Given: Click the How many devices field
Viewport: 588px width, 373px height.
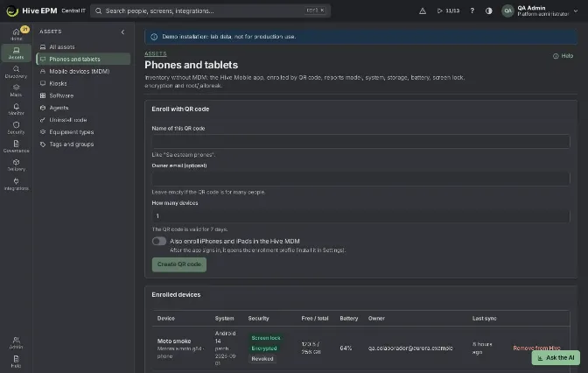Looking at the screenshot, I should pyautogui.click(x=360, y=215).
